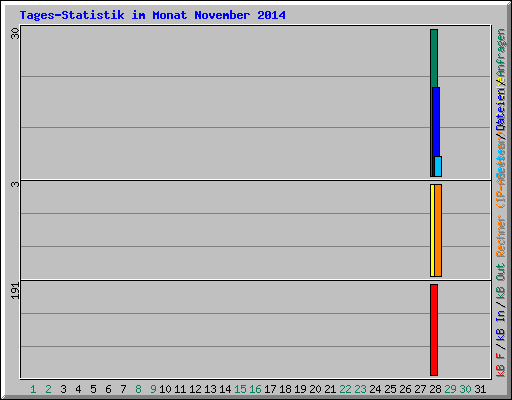Click day 26 on the x-axis
512x400 pixels.
pos(405,389)
